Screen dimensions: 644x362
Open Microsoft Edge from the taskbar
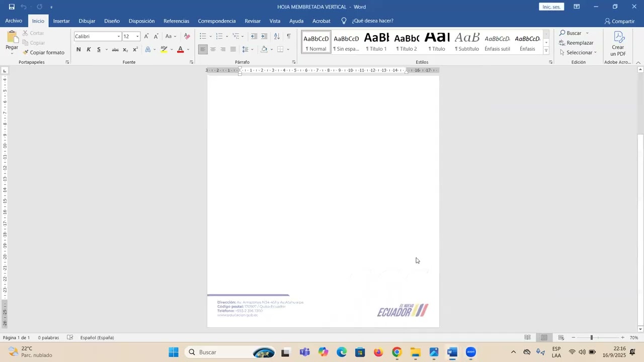(x=342, y=352)
